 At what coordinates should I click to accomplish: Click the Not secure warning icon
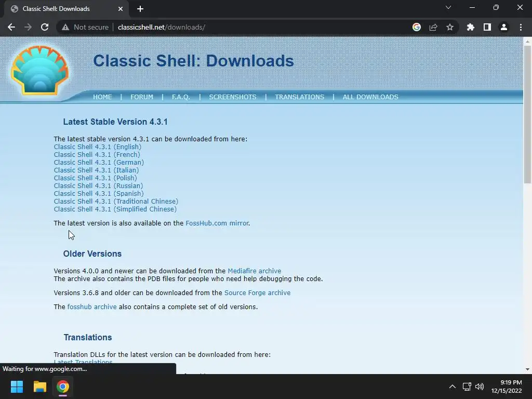[65, 27]
